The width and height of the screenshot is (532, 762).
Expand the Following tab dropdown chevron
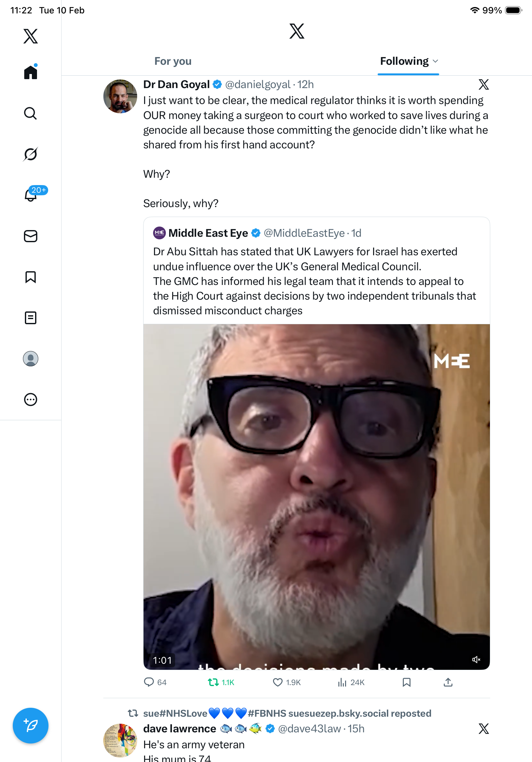(x=435, y=61)
